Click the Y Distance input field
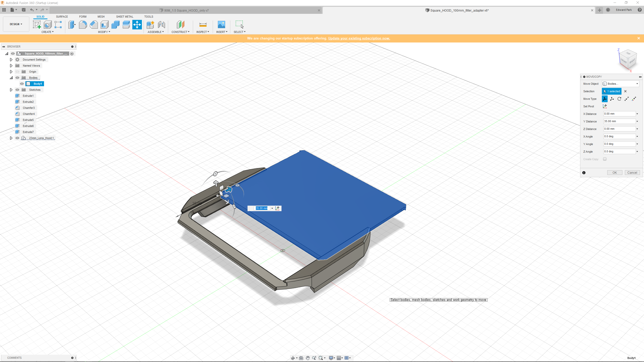The image size is (644, 362). (619, 121)
